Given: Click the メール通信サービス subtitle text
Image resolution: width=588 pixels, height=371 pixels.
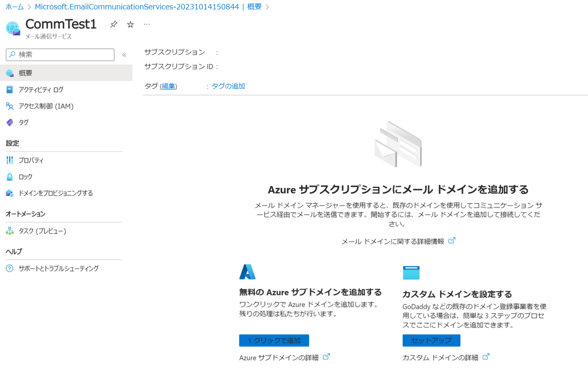Looking at the screenshot, I should (x=49, y=37).
